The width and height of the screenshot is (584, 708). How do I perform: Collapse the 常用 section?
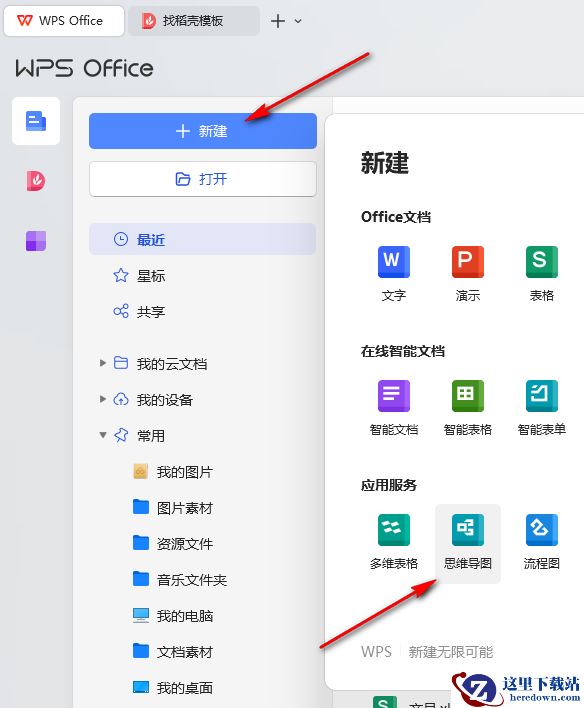point(103,435)
